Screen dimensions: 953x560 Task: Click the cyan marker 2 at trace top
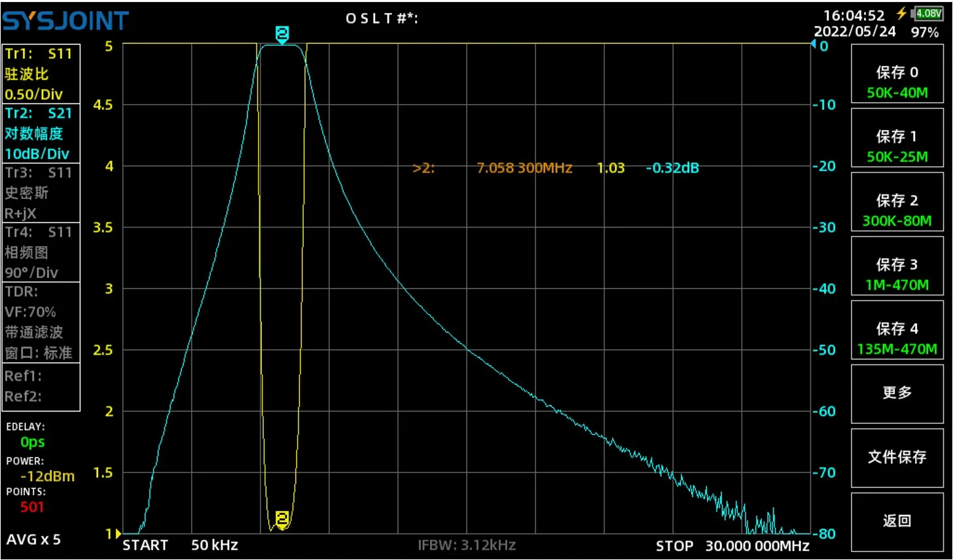pyautogui.click(x=282, y=35)
